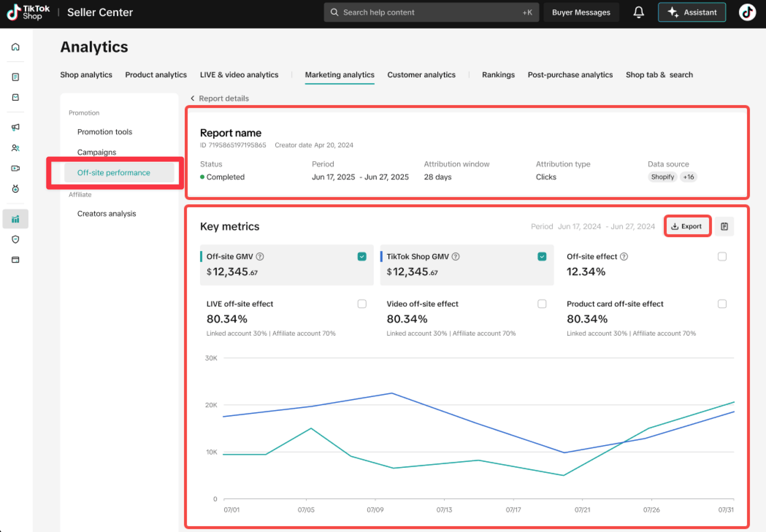
Task: Check the Video off-site effect checkbox
Action: (x=542, y=304)
